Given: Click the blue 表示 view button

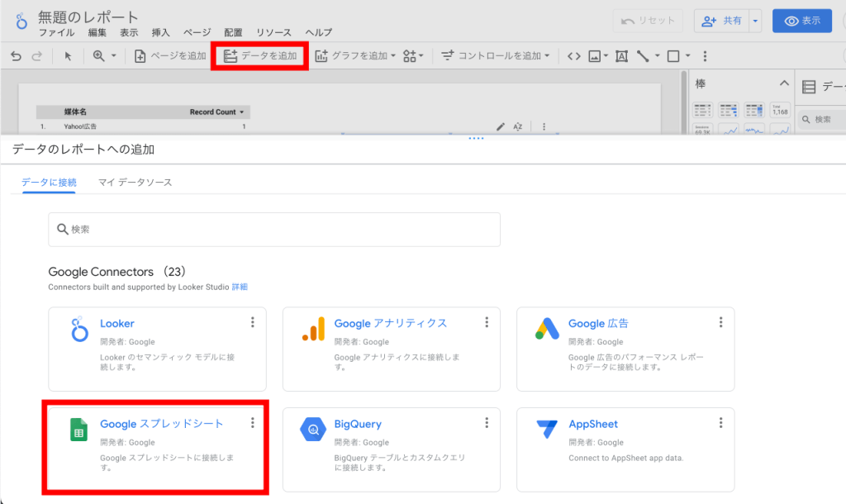Looking at the screenshot, I should (x=802, y=21).
